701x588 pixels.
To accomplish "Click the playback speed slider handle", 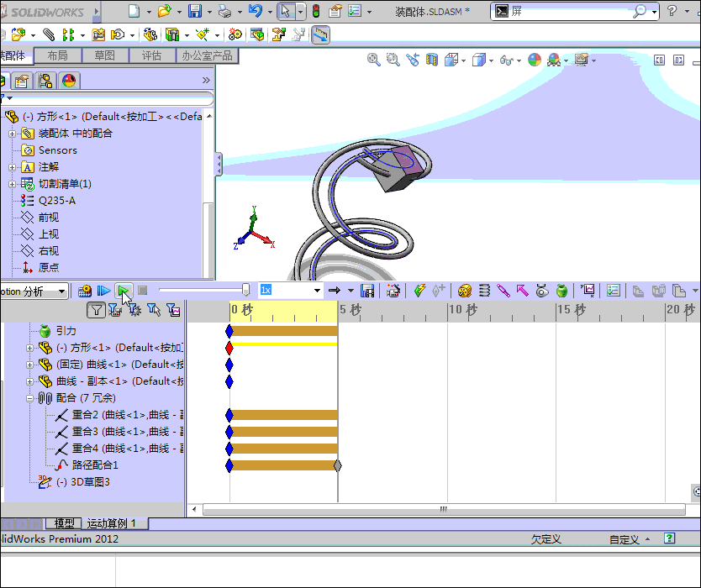I will pos(245,290).
